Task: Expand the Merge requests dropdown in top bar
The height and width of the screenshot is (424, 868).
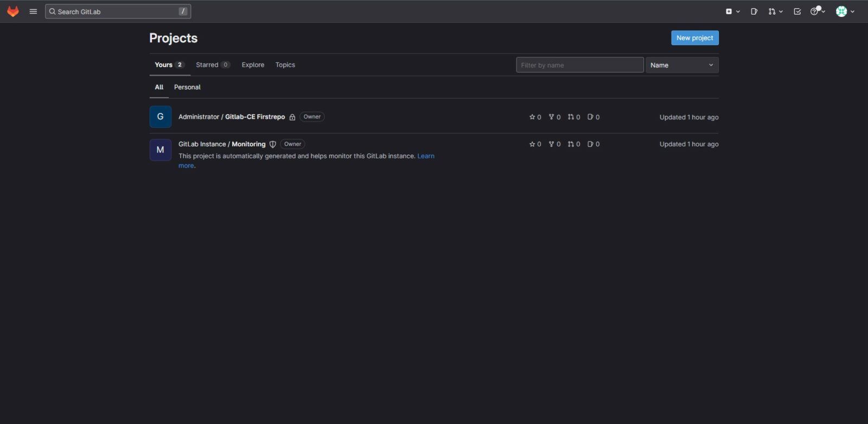Action: (x=775, y=11)
